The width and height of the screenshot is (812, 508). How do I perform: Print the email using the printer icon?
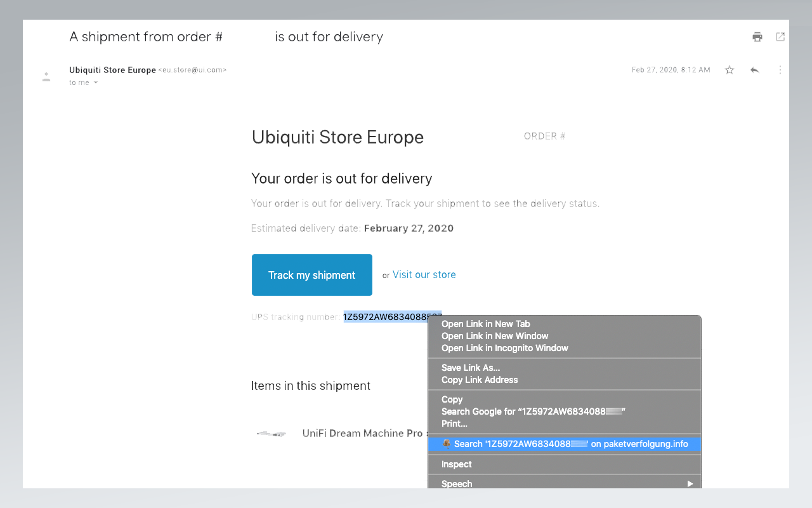coord(757,37)
